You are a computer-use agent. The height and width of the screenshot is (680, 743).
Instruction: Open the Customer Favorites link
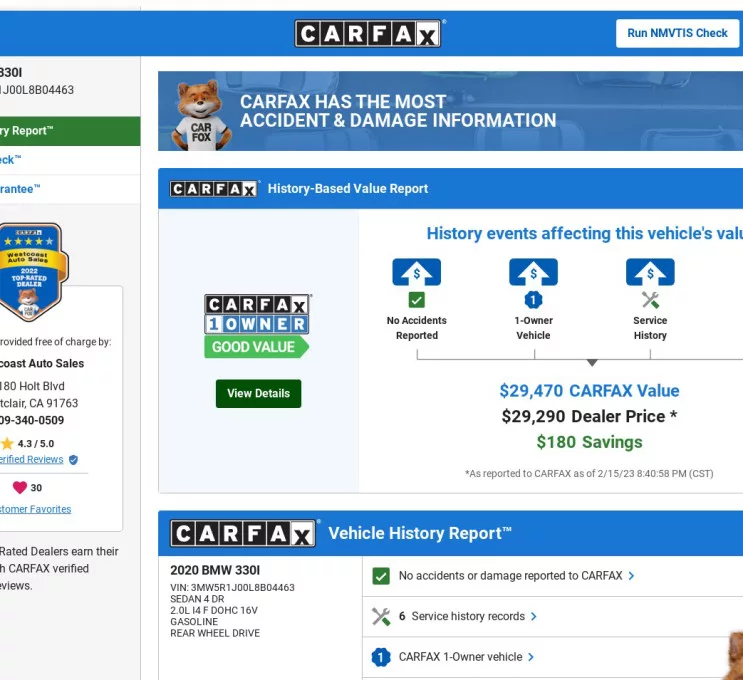(35, 509)
